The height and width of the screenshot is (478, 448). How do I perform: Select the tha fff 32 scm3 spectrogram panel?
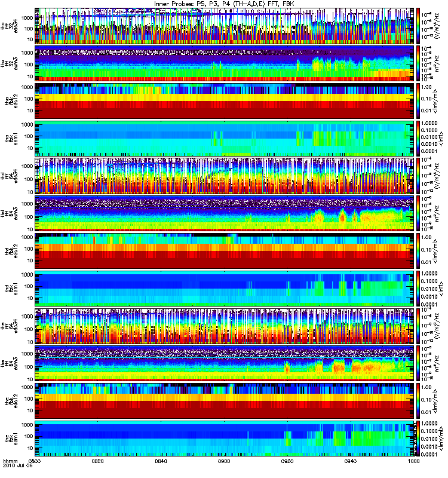(224, 63)
